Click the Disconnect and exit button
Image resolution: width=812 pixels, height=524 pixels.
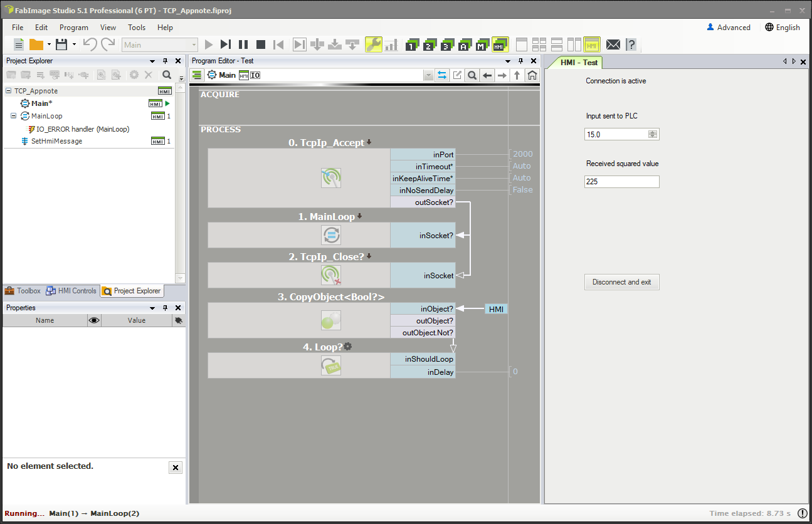[622, 282]
